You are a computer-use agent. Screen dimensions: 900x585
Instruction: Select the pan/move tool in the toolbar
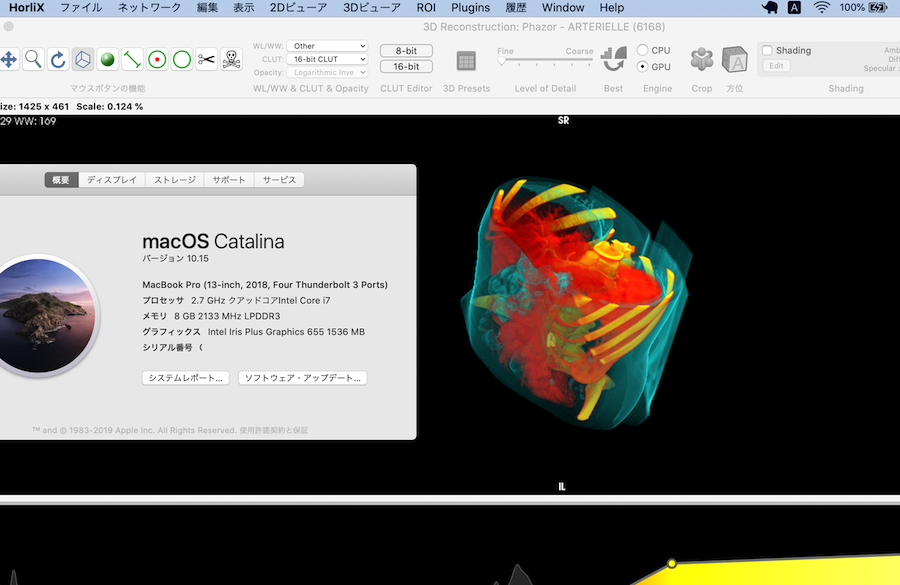click(9, 60)
